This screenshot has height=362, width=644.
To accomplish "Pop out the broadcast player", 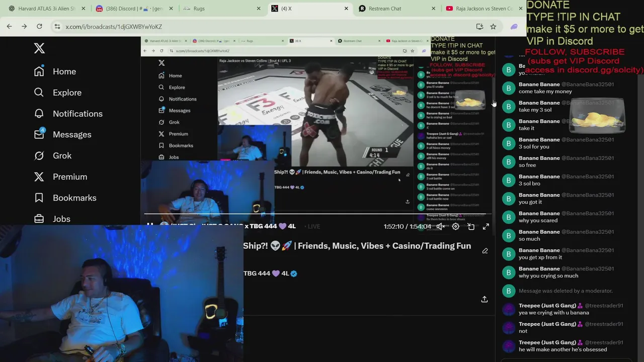I will click(471, 227).
